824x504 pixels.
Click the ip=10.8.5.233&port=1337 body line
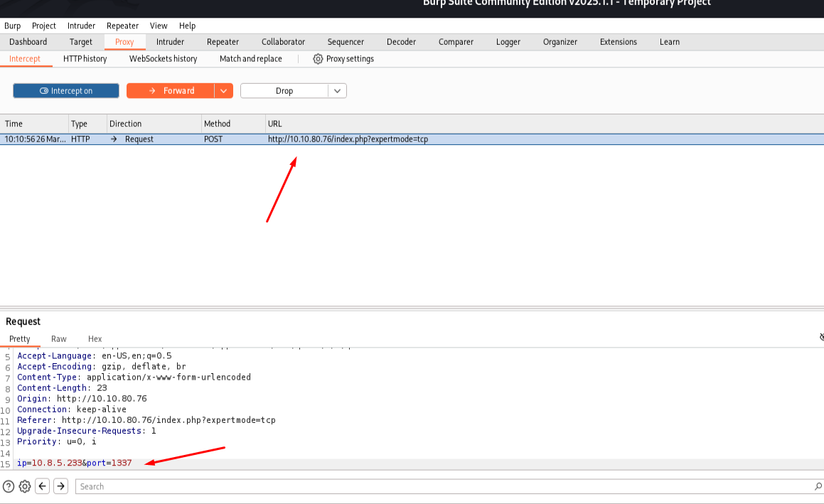coord(74,463)
